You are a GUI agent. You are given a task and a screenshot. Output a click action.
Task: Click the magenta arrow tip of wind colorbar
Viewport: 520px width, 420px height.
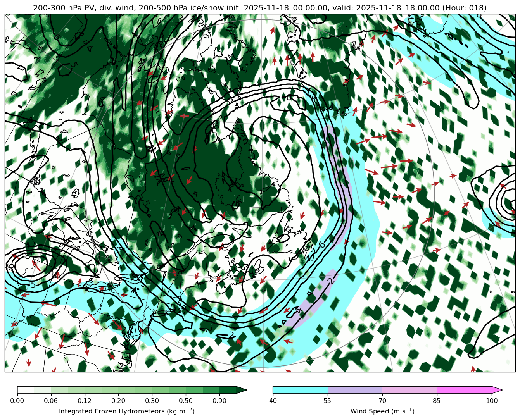coord(497,390)
